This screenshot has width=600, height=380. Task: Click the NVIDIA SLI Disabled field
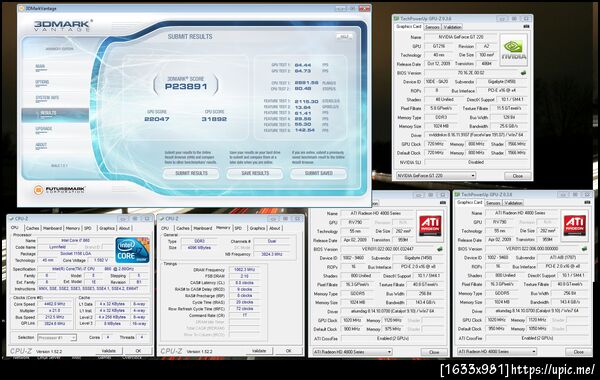tap(476, 162)
